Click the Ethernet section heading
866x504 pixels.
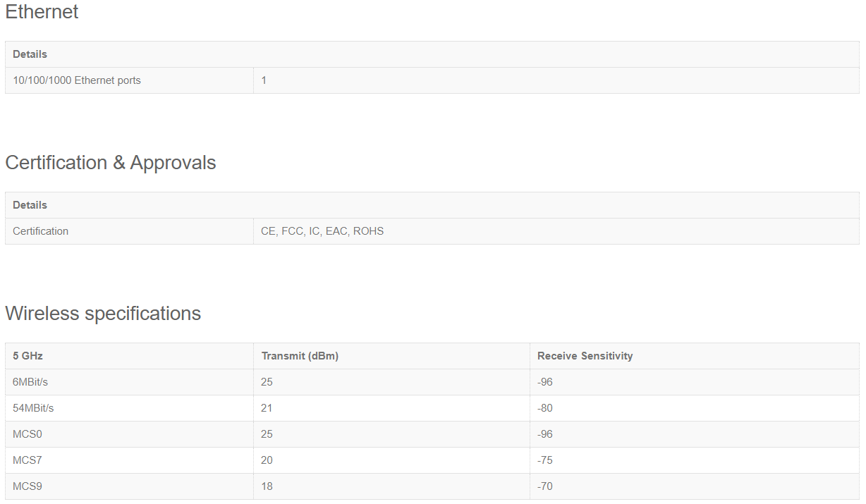(x=42, y=12)
